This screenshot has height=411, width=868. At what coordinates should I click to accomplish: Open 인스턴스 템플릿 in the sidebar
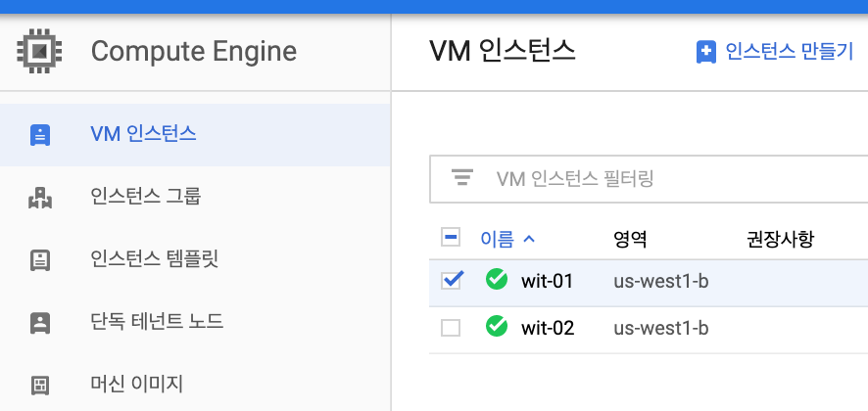195,259
